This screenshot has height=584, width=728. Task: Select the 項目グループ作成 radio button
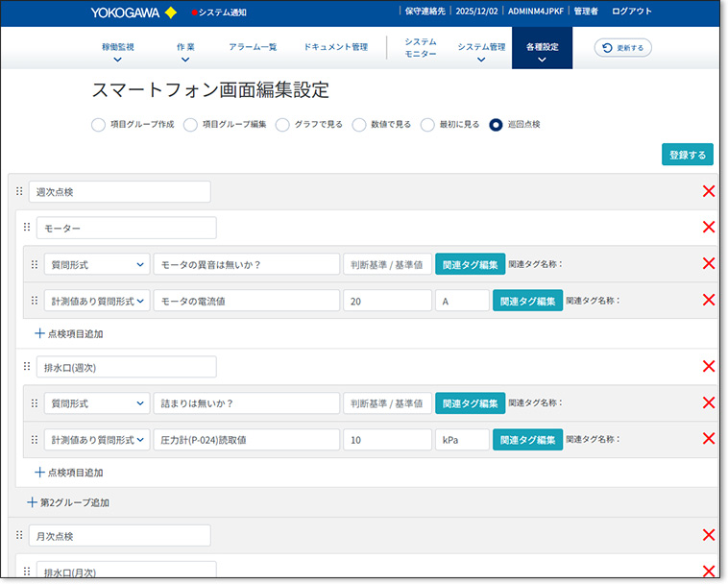(x=98, y=125)
